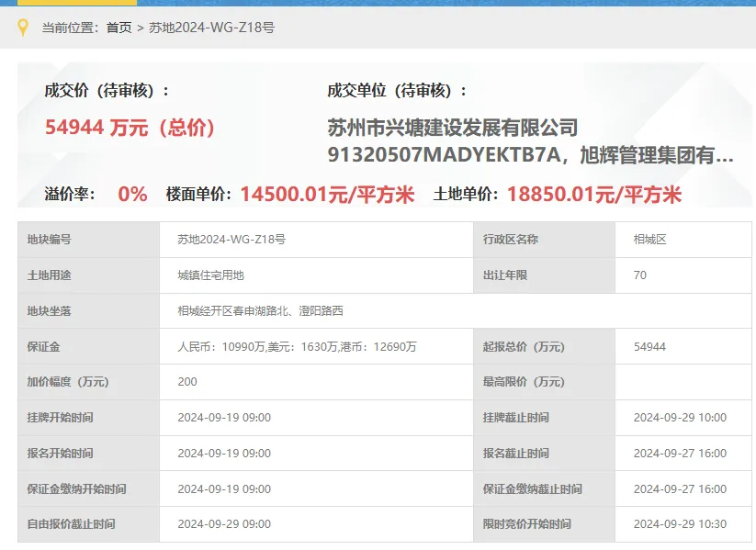The image size is (756, 550).
Task: Click the 行政区名称 header cell
Action: 545,240
